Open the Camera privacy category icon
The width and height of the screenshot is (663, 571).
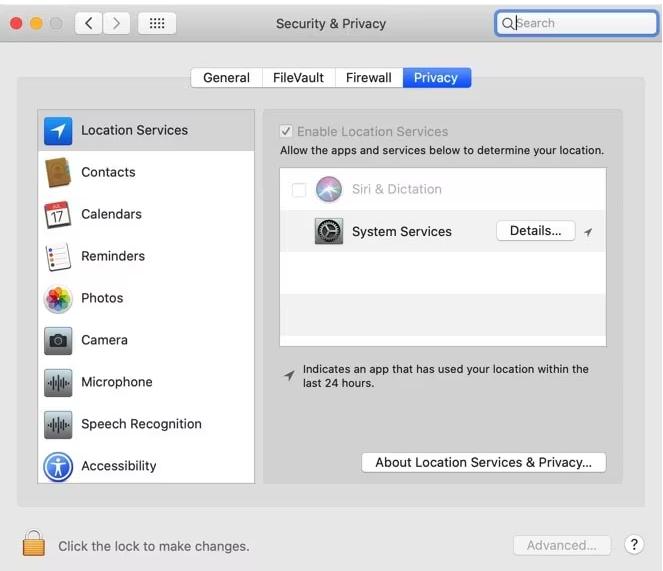click(58, 340)
